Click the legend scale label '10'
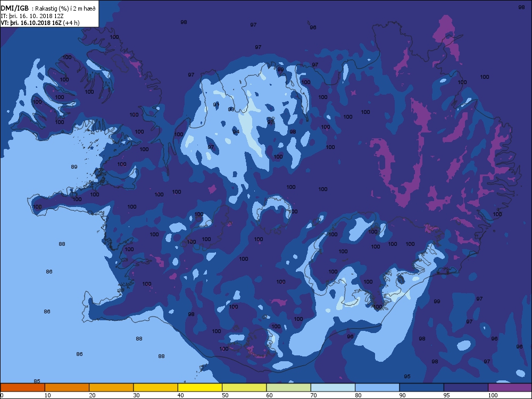This screenshot has height=399, width=532. pos(47,395)
